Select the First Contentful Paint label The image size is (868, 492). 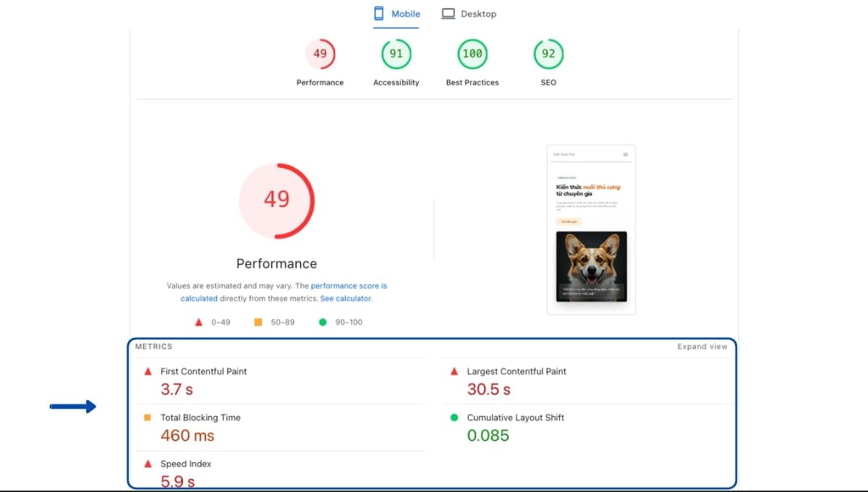[204, 371]
